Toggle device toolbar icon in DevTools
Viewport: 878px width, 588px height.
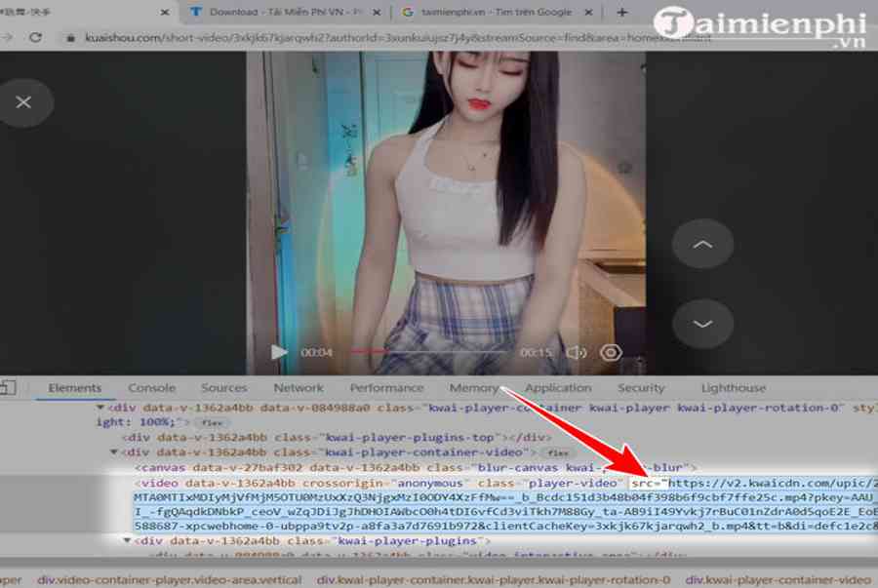[x=8, y=388]
